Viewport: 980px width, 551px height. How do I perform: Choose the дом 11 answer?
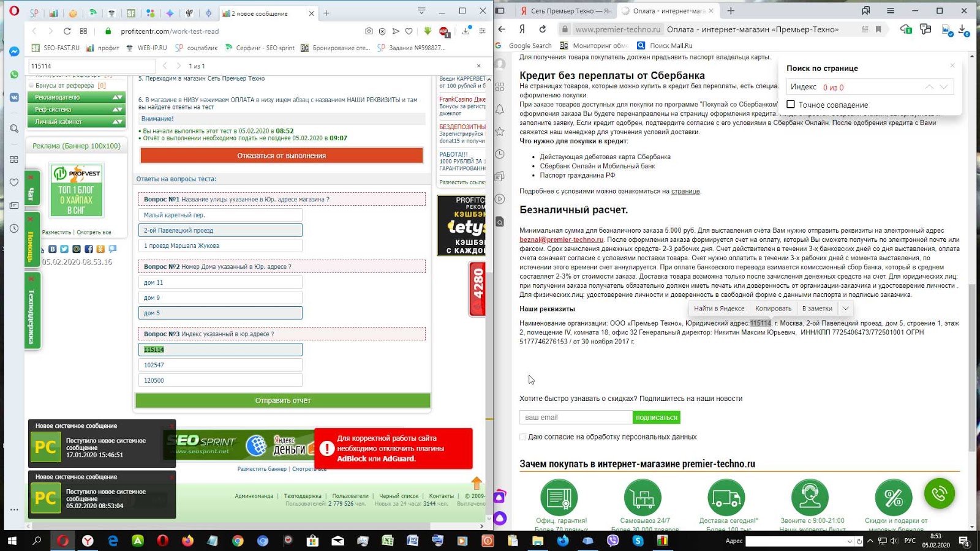click(x=220, y=282)
